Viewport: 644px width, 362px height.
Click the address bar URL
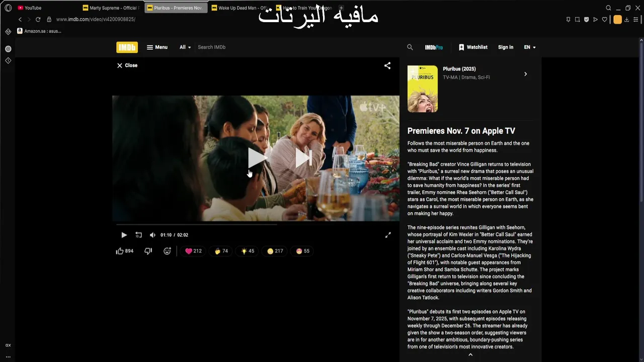coord(96,19)
